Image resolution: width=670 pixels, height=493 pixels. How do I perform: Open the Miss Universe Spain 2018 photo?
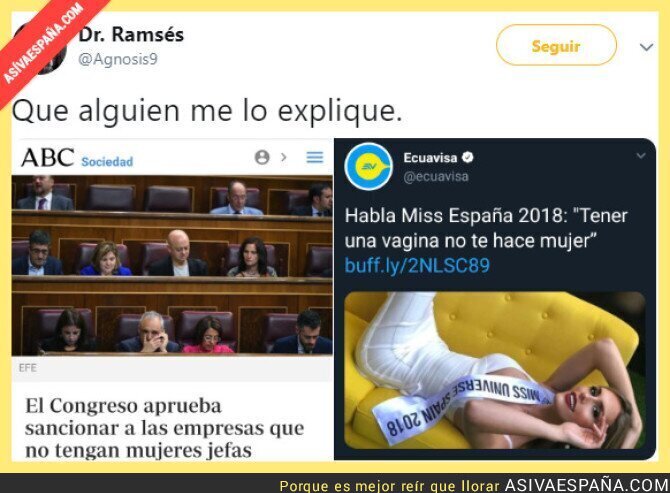coord(495,370)
